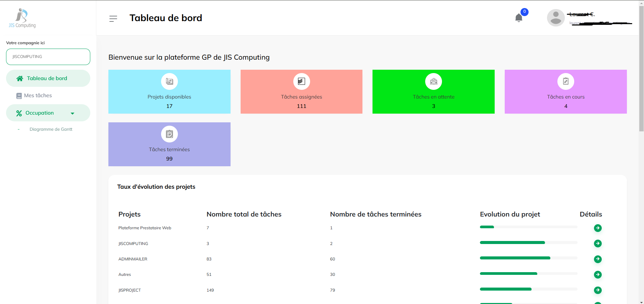644x304 pixels.
Task: Click the home icon beside Tableau de bord
Action: [20, 78]
